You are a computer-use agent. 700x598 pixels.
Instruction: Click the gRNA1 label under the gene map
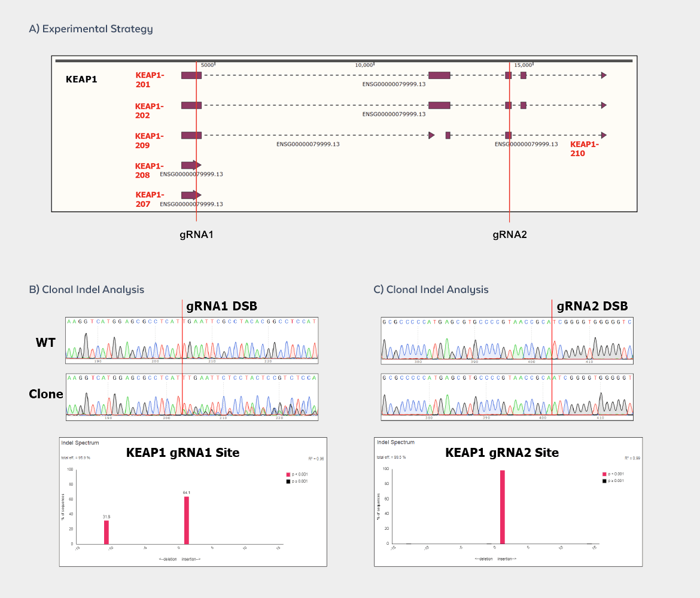click(x=196, y=234)
